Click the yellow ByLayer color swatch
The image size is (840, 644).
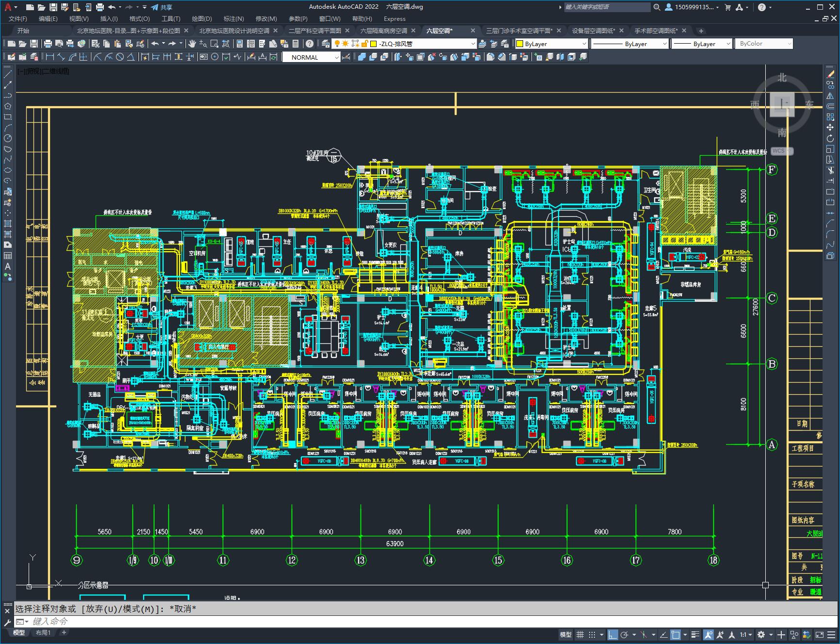(x=520, y=44)
